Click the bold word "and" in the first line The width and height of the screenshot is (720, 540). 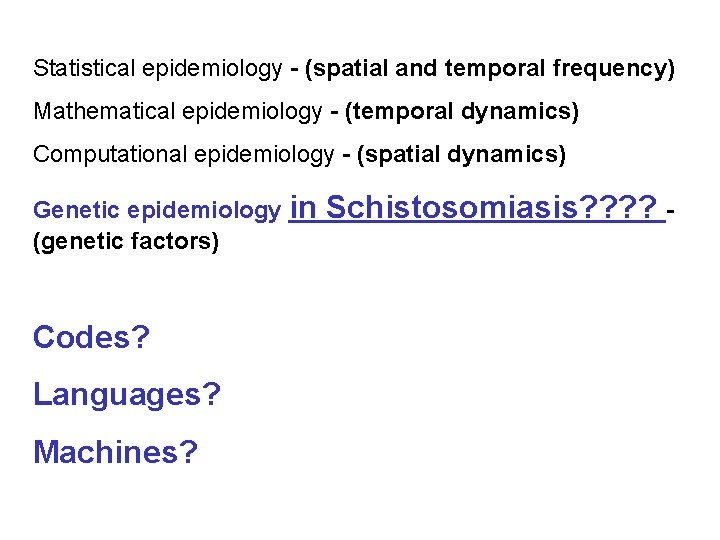417,69
